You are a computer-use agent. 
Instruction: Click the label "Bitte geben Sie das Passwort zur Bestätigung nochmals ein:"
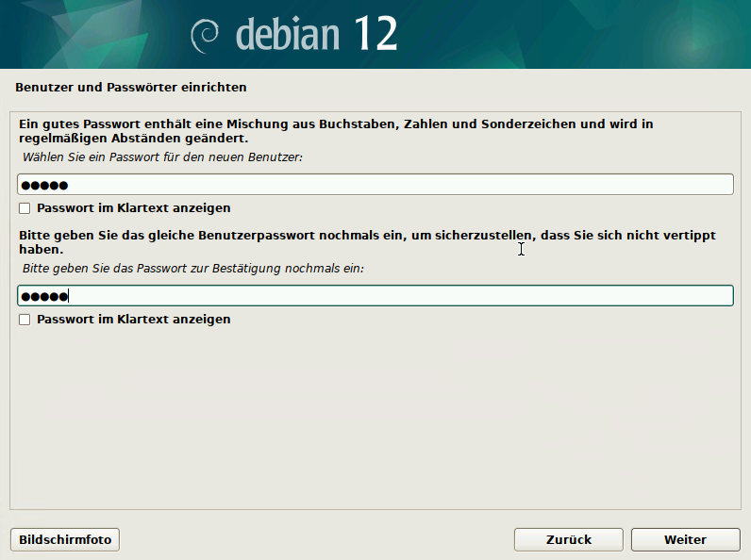193,268
